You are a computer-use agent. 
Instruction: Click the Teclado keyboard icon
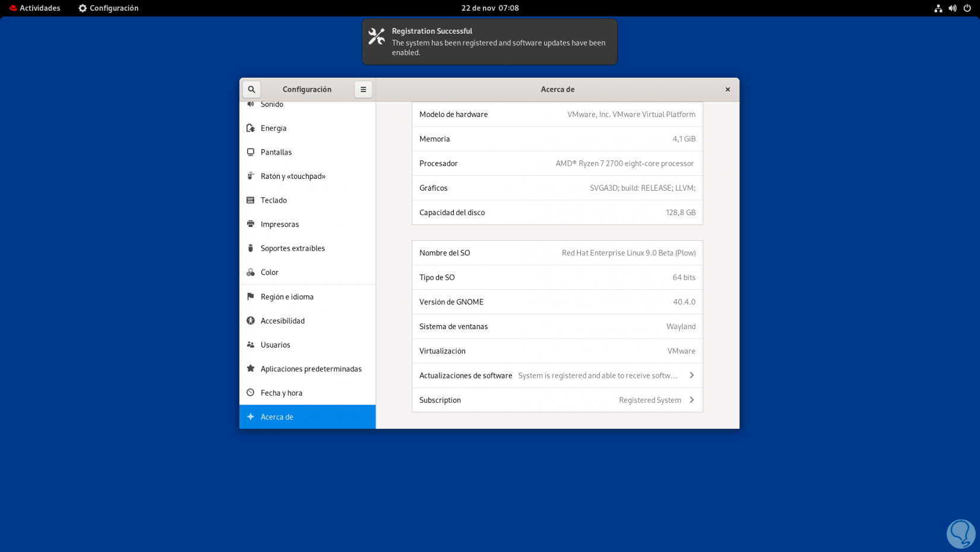pyautogui.click(x=251, y=200)
